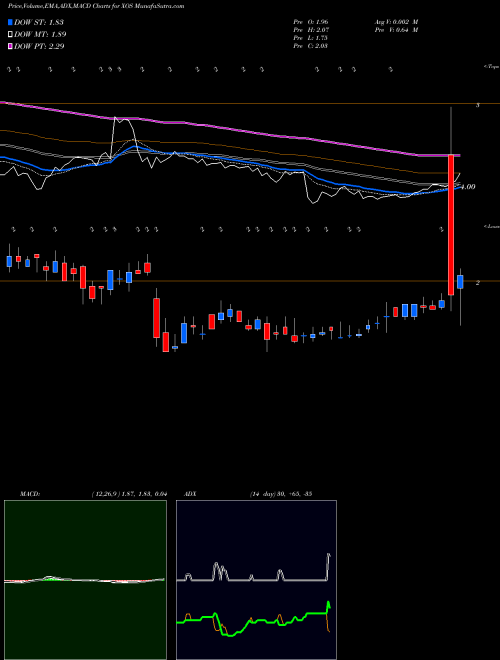The image size is (500, 660).
Task: Open the MACD indicator chart panel
Action: (85, 580)
